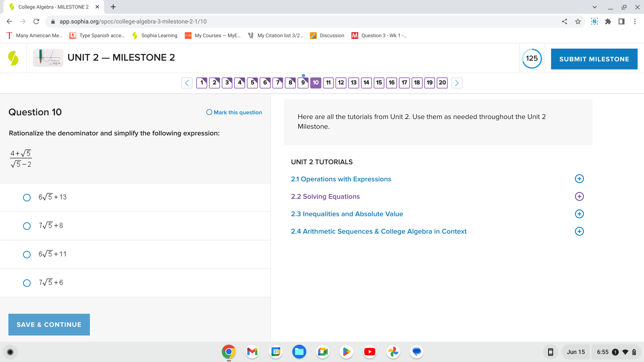Reload the page
This screenshot has width=644, height=362.
[x=36, y=21]
